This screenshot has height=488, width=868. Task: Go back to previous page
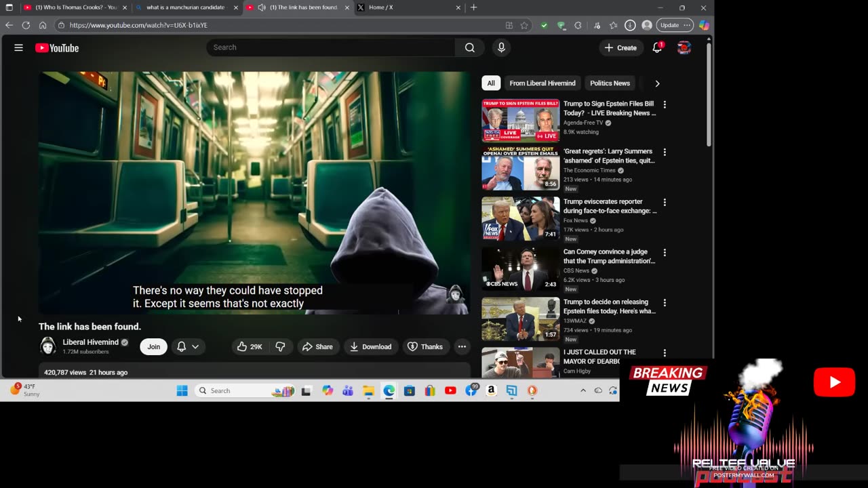click(9, 25)
